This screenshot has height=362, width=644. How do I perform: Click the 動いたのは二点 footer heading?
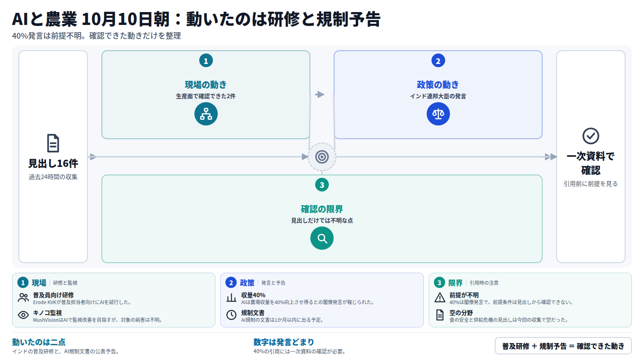pos(39,342)
